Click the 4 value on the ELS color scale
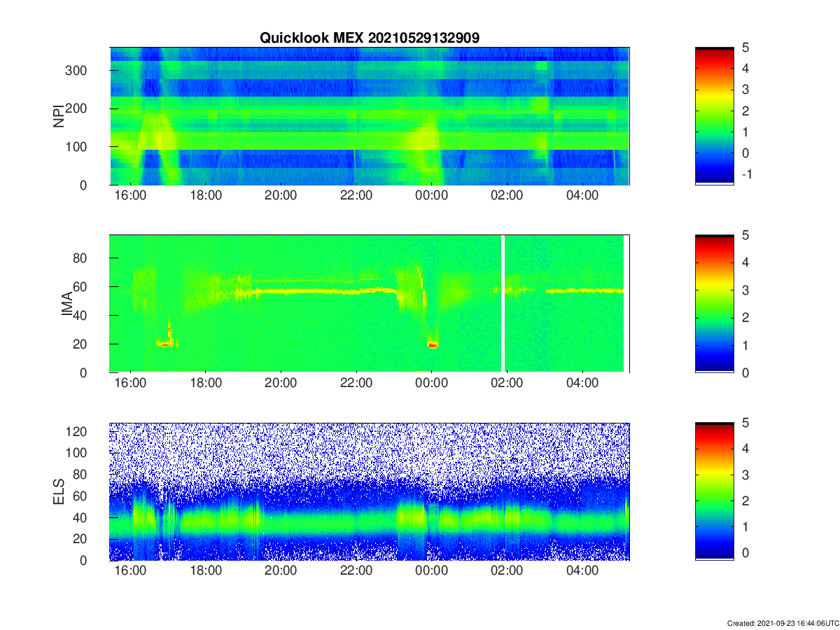Screen dimensions: 840x630 [x=745, y=448]
